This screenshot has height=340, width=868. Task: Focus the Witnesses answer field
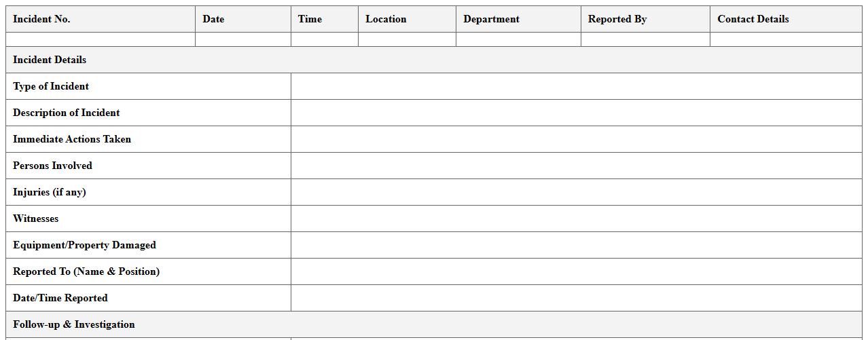[x=576, y=219]
